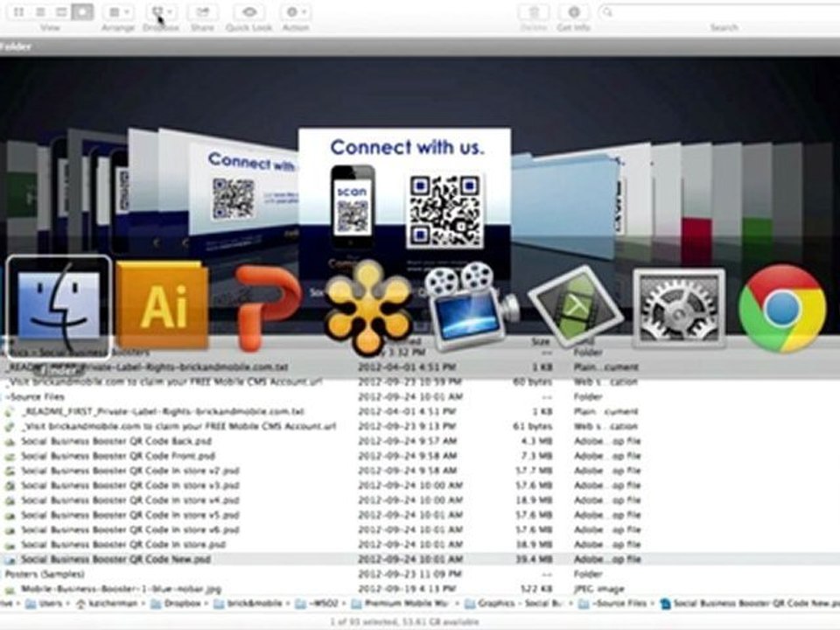The width and height of the screenshot is (840, 630).
Task: Click ~Source Files in path bar
Action: click(x=612, y=603)
